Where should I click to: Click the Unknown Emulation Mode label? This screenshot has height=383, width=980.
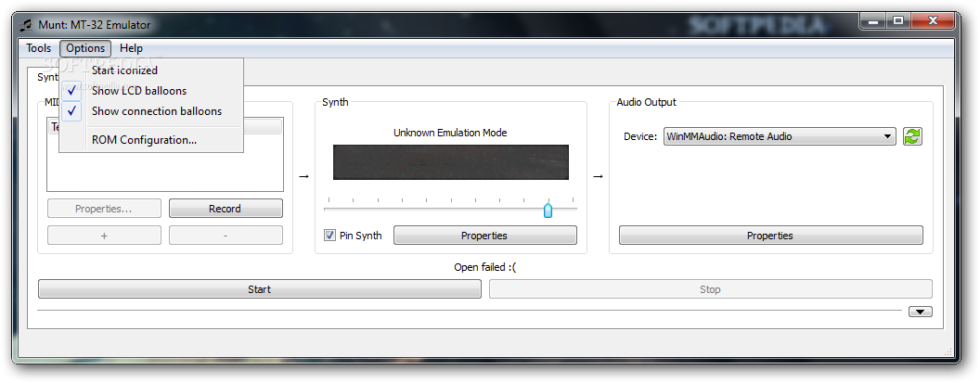[x=450, y=133]
